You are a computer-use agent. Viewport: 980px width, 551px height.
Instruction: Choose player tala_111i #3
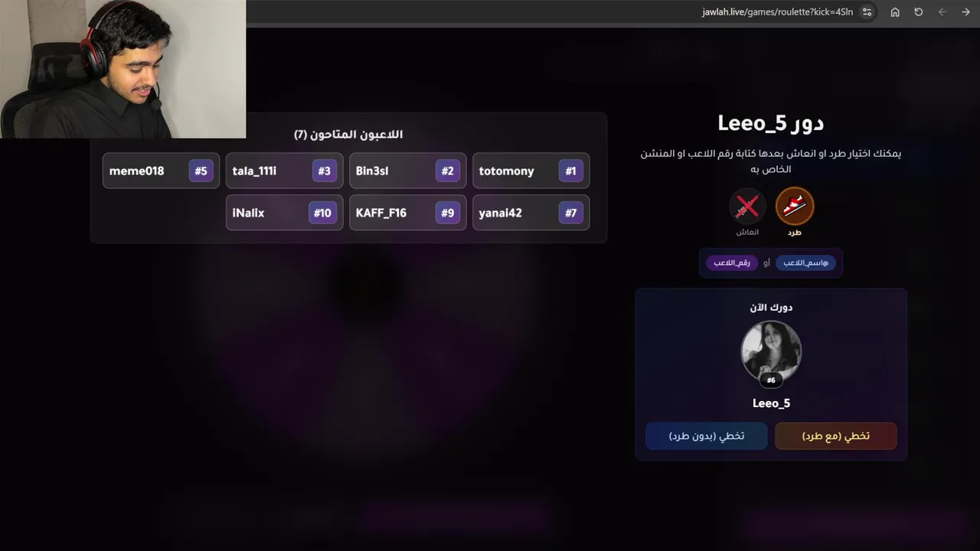point(284,171)
